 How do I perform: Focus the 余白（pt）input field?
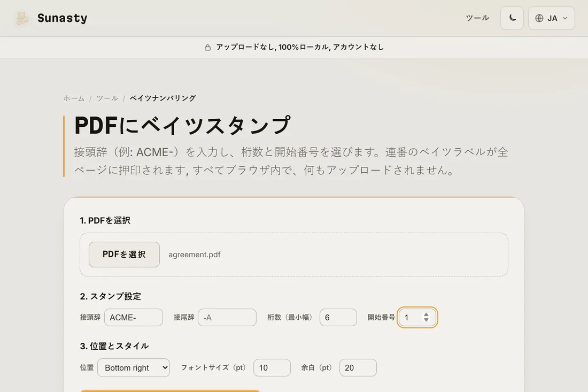[x=358, y=367]
